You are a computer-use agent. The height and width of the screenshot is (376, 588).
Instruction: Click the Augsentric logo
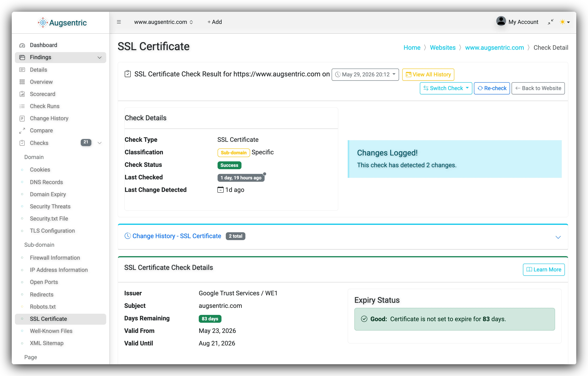click(x=62, y=23)
